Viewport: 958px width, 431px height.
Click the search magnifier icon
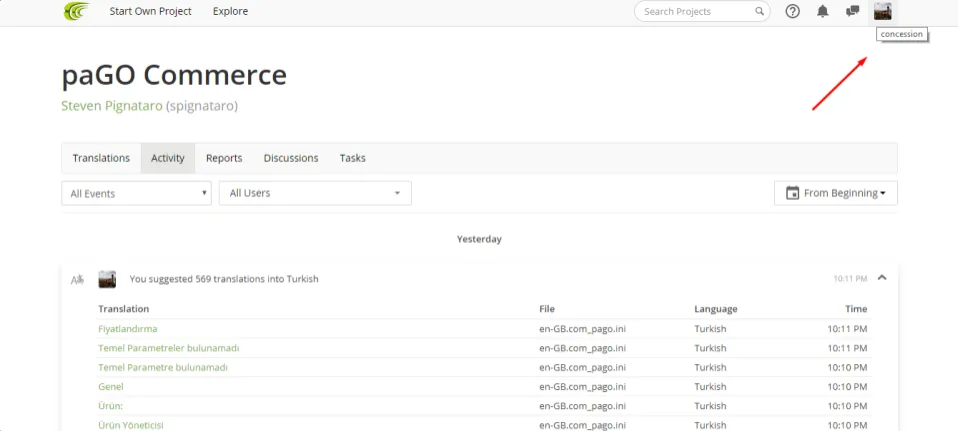[x=759, y=11]
